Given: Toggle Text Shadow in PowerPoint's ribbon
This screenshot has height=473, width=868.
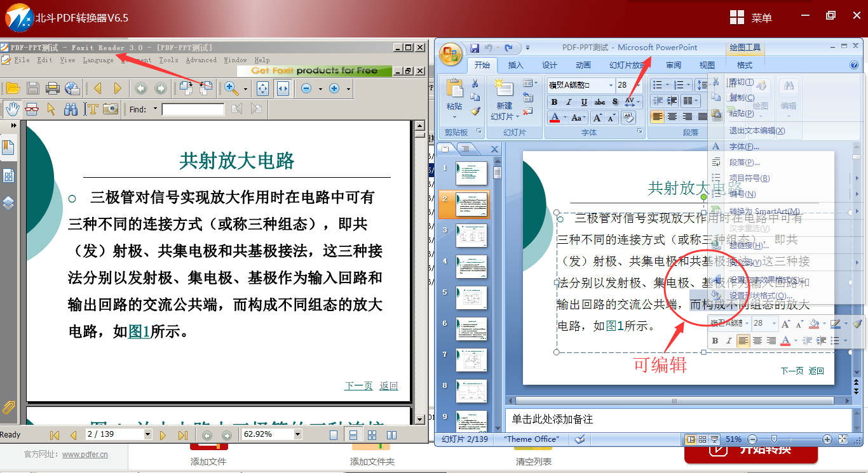Looking at the screenshot, I should click(615, 102).
